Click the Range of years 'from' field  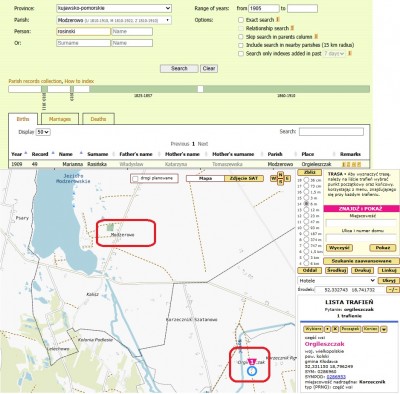tap(263, 8)
